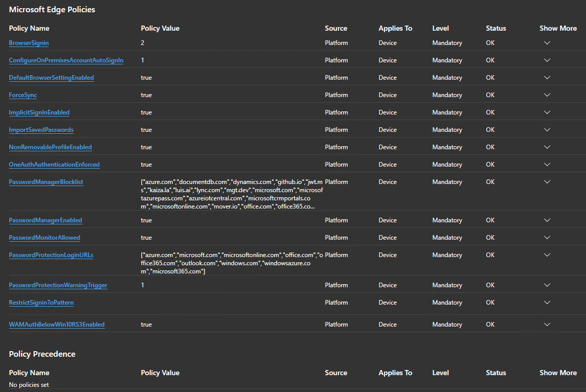Open the PasswordMonitorAllowed policy link

(x=44, y=238)
